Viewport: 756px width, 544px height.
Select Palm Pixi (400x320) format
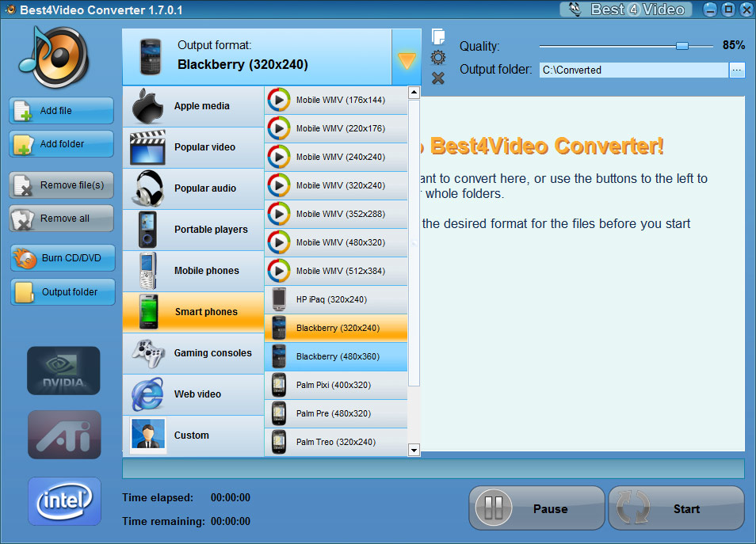(336, 385)
